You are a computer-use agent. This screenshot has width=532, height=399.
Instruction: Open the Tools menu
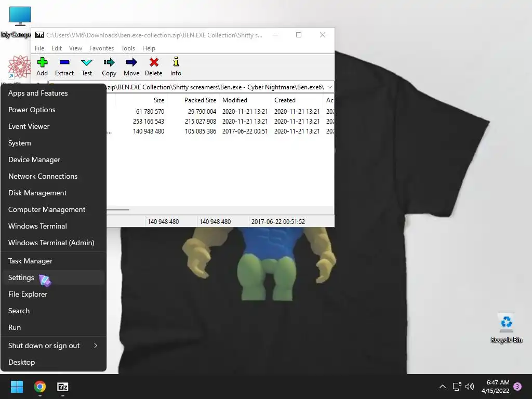click(x=128, y=48)
